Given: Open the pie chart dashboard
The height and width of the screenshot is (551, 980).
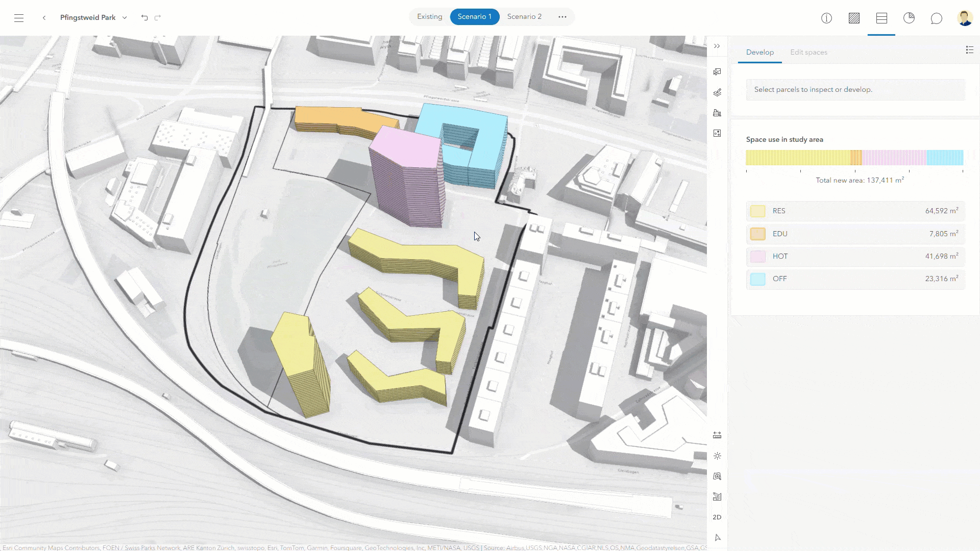Looking at the screenshot, I should tap(909, 18).
